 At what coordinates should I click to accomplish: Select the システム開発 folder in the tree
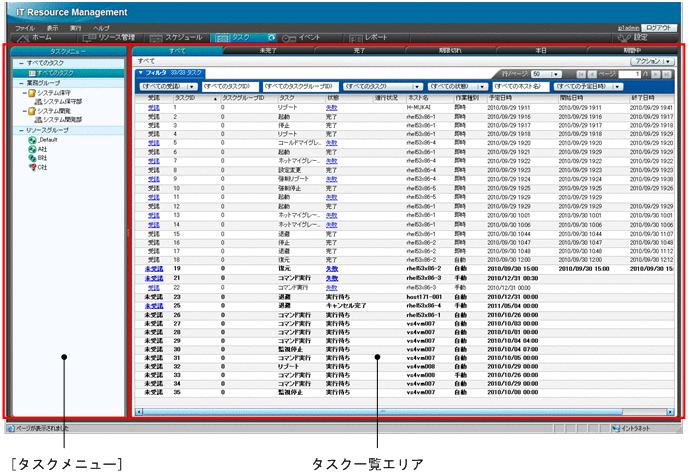pyautogui.click(x=50, y=111)
